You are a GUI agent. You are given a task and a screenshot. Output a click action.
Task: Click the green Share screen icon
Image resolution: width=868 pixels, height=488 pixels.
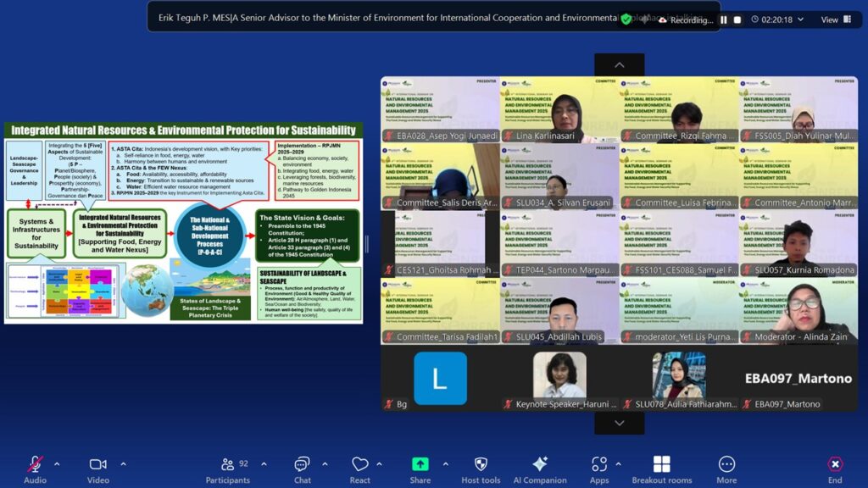[x=420, y=465]
